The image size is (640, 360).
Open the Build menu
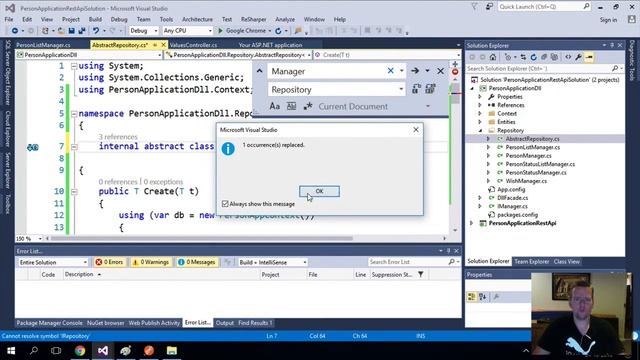pyautogui.click(x=95, y=19)
